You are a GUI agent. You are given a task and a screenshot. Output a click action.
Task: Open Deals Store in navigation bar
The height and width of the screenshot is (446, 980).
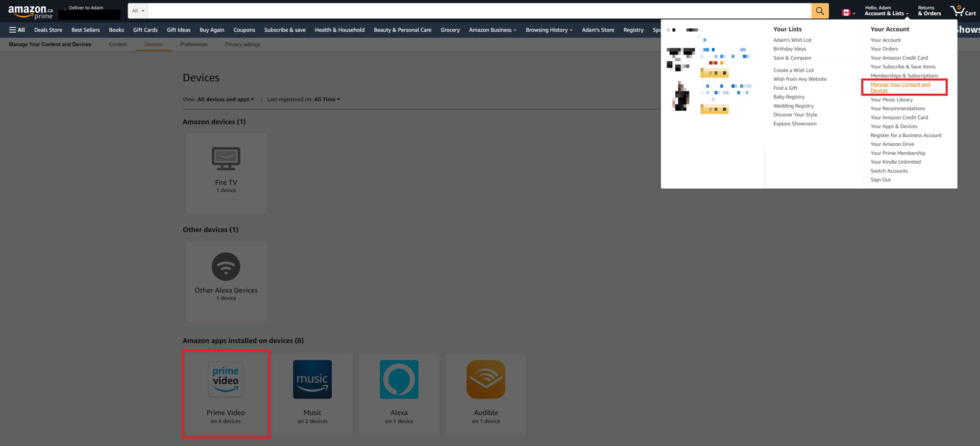tap(48, 30)
